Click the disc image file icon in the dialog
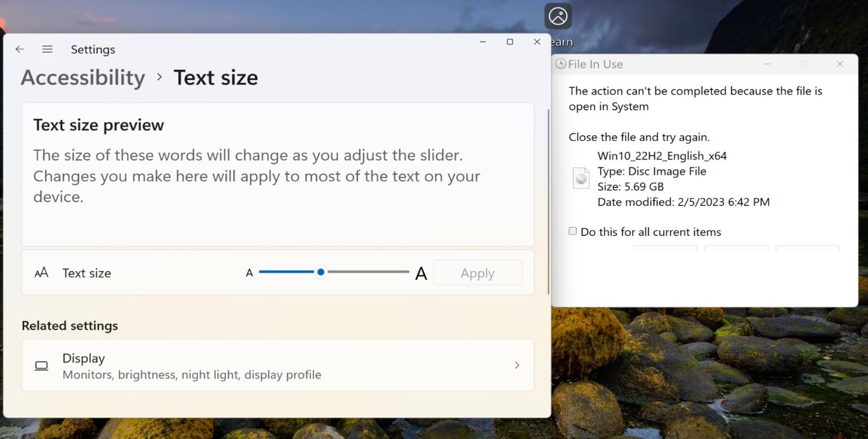 point(580,178)
